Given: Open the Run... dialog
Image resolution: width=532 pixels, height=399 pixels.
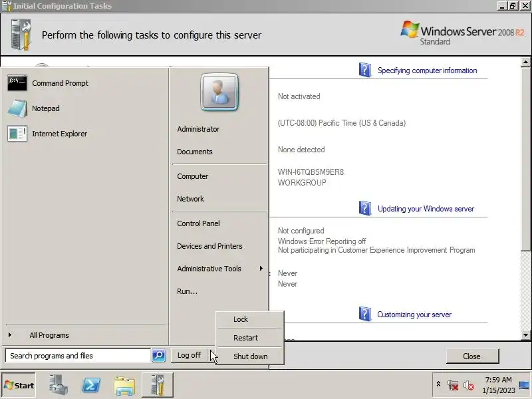Looking at the screenshot, I should coord(187,291).
